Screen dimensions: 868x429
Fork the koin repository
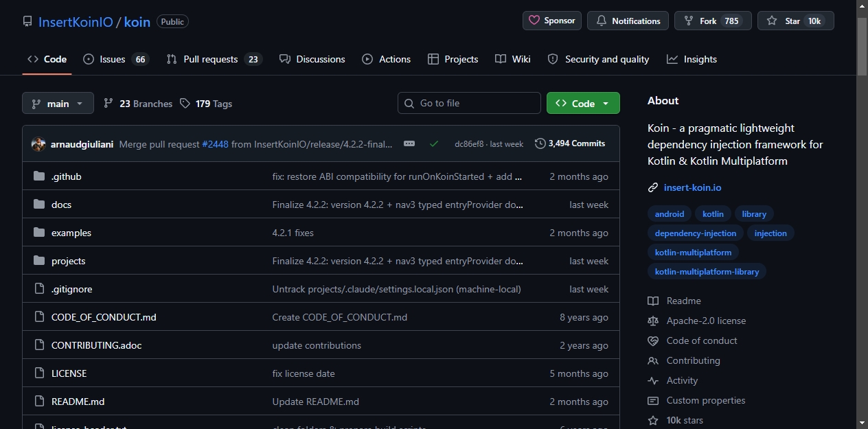tap(713, 21)
